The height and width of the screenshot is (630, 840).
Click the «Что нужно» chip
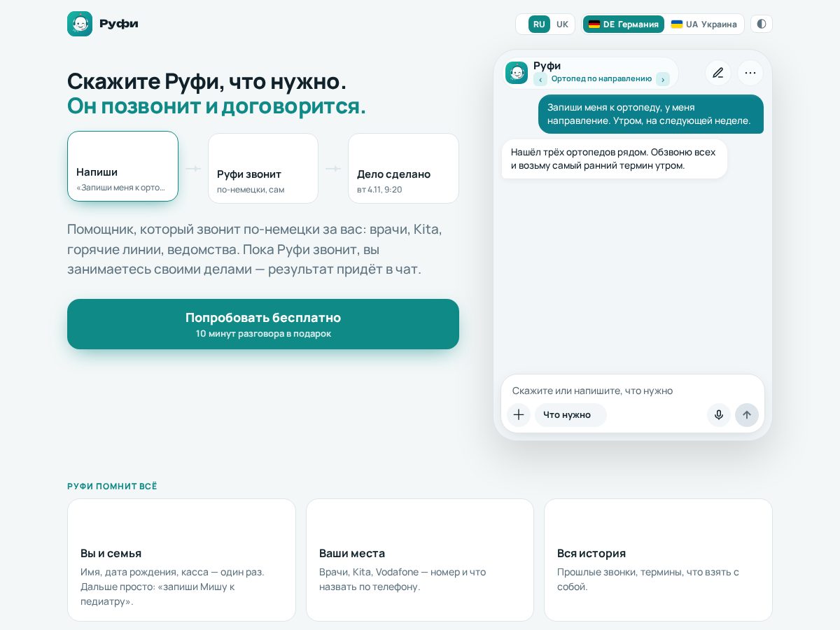point(570,415)
